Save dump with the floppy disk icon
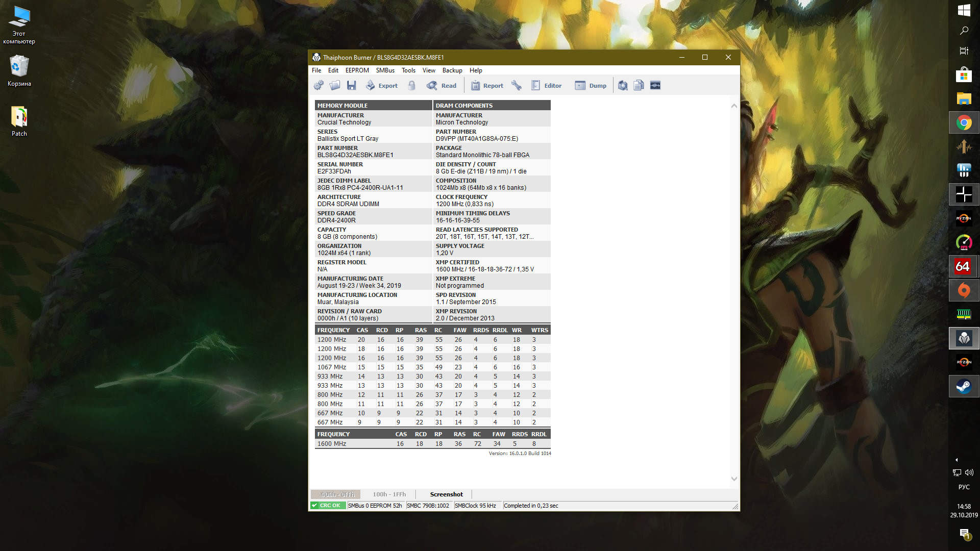 [351, 86]
